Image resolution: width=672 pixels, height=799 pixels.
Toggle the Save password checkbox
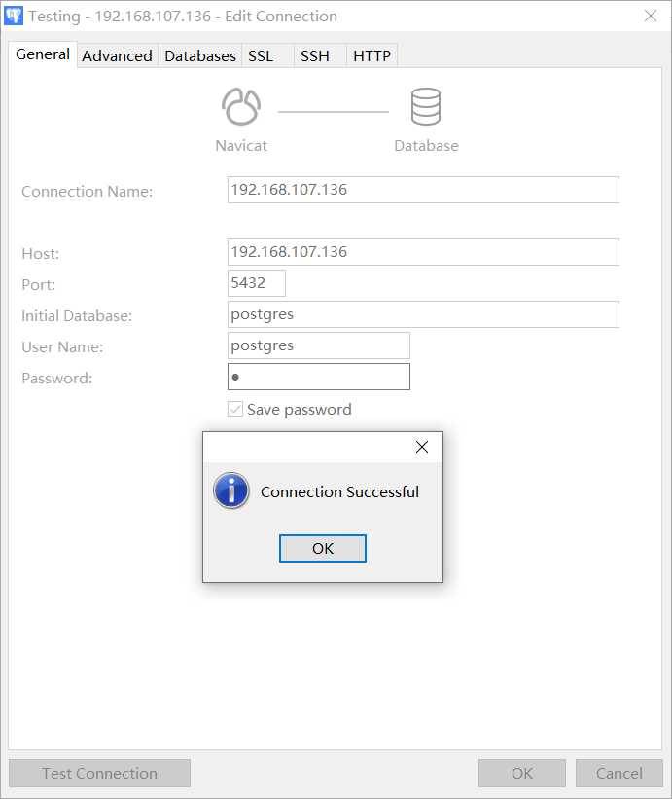[x=235, y=410]
